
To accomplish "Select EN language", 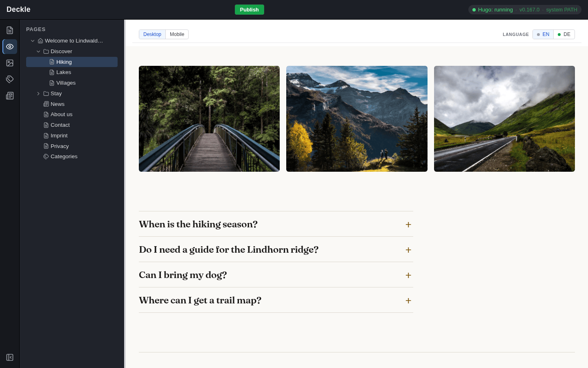I will click(543, 34).
